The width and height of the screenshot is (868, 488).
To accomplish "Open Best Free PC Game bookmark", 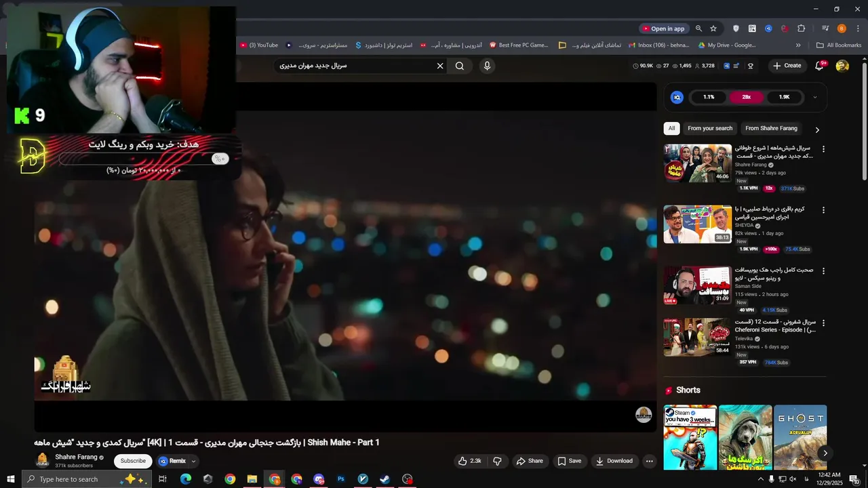I will (519, 45).
